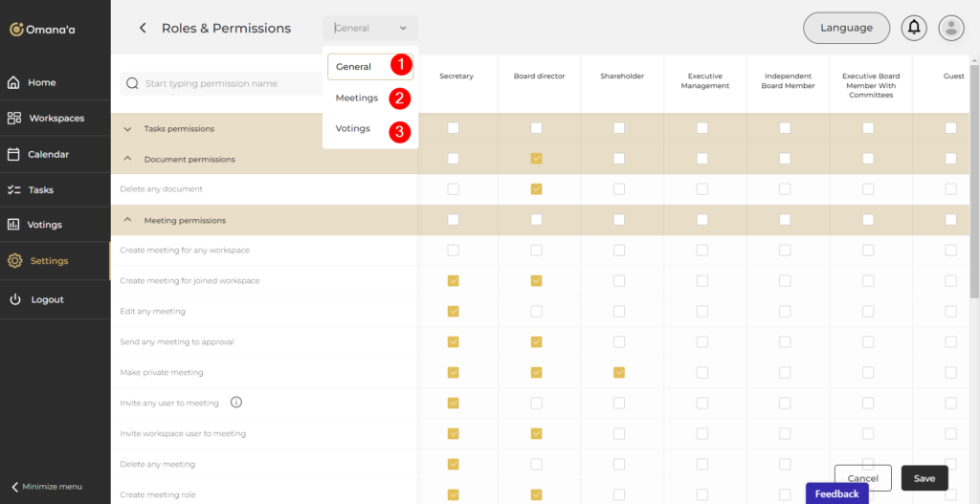The image size is (980, 504).
Task: Uncheck Shareholder for Make private meeting
Action: pyautogui.click(x=619, y=372)
